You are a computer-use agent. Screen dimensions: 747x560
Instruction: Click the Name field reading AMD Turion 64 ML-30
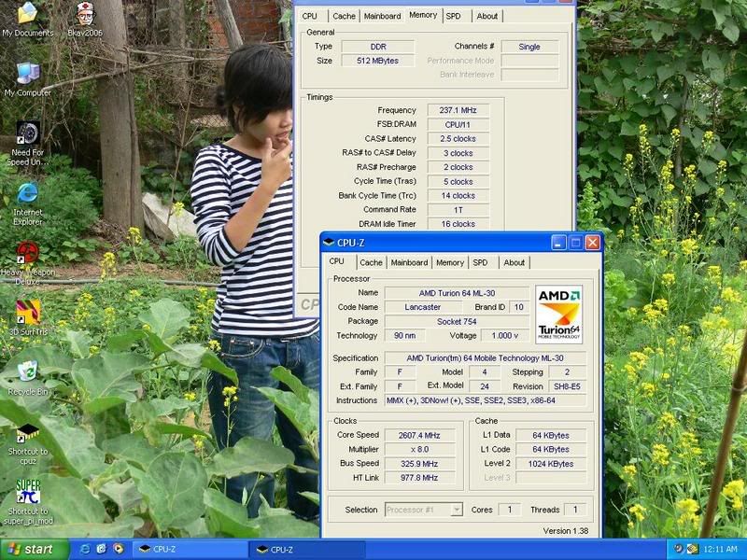point(457,293)
